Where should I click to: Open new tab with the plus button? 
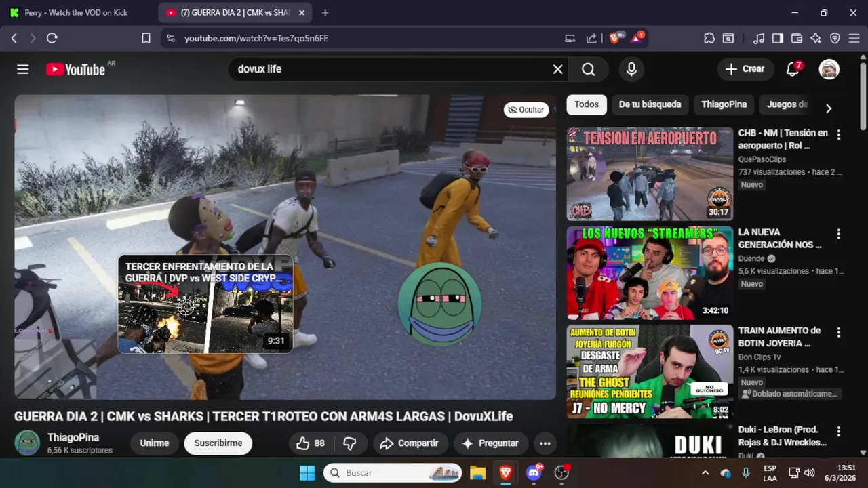[325, 13]
